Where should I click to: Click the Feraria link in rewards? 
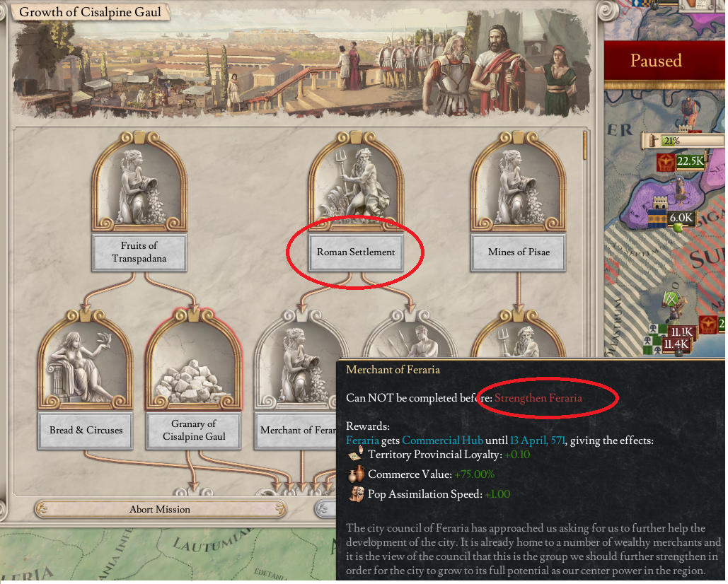click(362, 440)
